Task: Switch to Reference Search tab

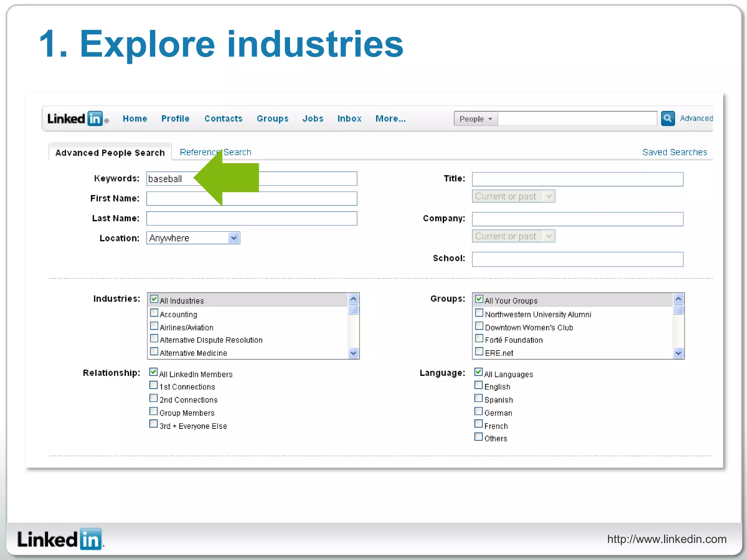Action: tap(216, 152)
